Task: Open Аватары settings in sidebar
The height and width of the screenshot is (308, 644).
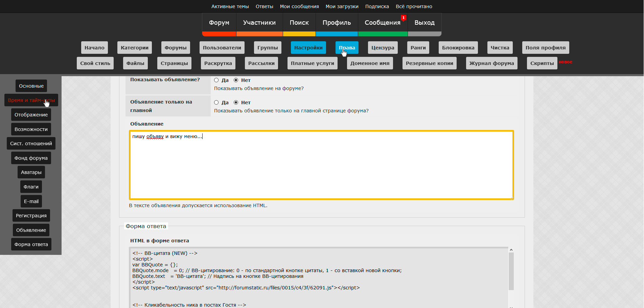Action: tap(31, 172)
